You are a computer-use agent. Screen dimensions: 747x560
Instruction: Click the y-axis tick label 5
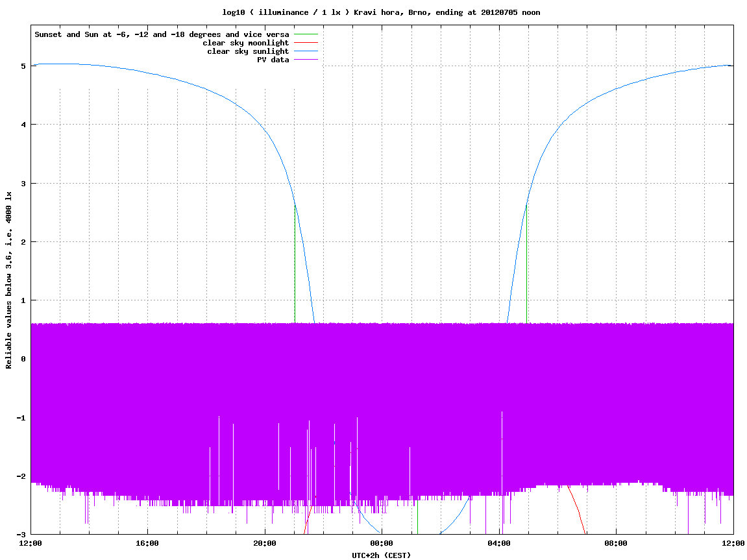pyautogui.click(x=23, y=66)
